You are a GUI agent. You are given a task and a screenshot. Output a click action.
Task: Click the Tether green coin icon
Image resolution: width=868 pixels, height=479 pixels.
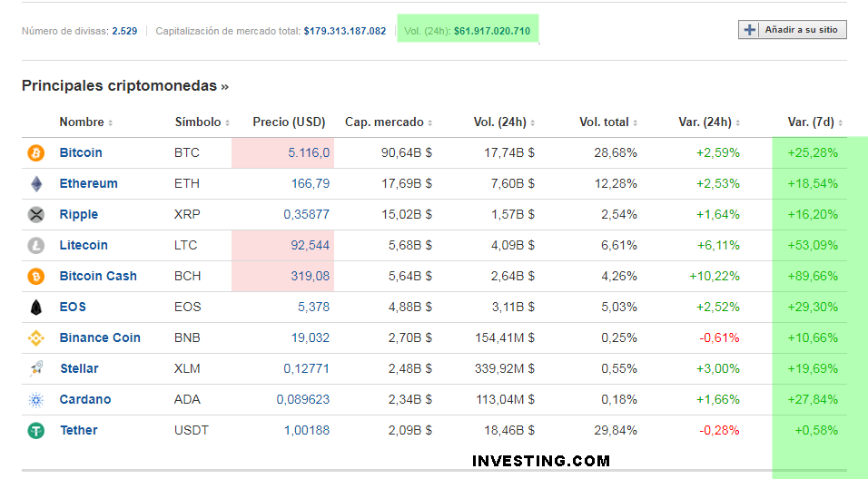(x=36, y=431)
